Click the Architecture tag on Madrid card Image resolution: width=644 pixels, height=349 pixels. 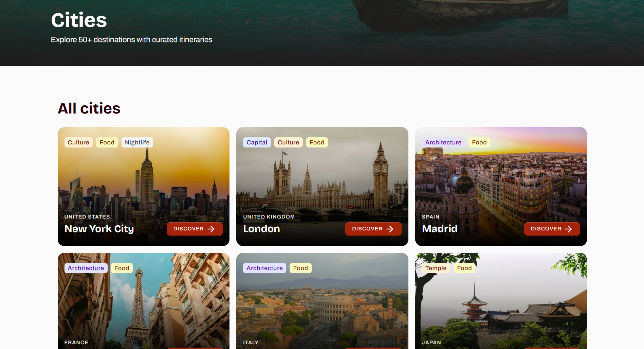pos(443,142)
